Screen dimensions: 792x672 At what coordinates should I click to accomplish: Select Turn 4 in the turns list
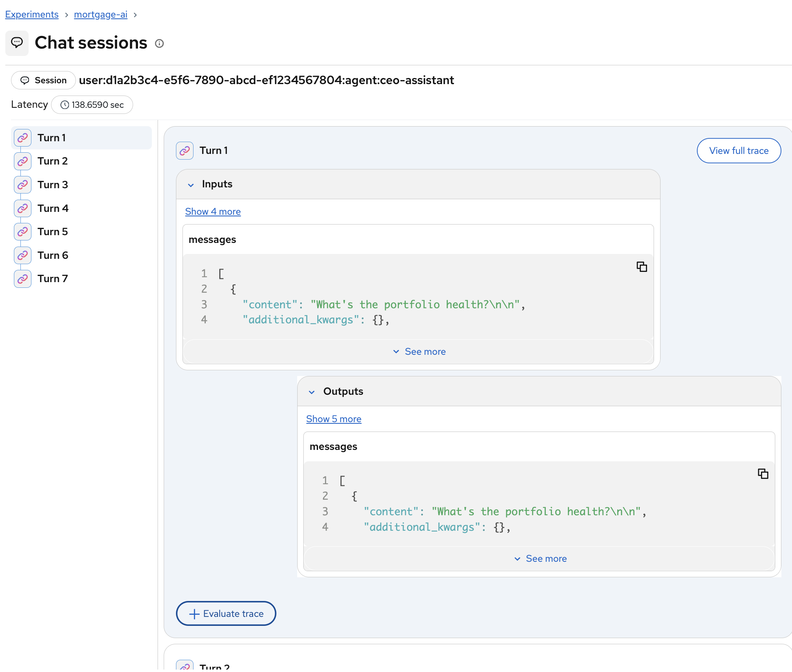coord(53,209)
